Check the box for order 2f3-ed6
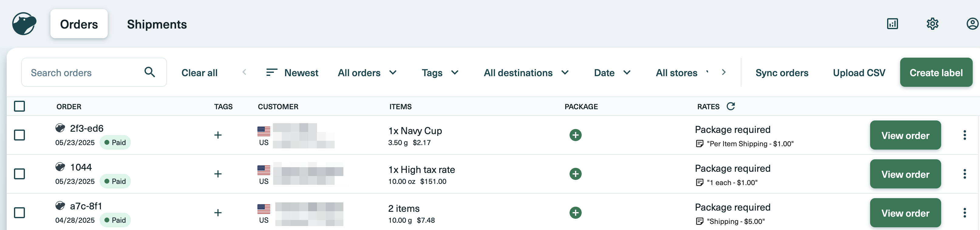This screenshot has width=980, height=230. 19,135
